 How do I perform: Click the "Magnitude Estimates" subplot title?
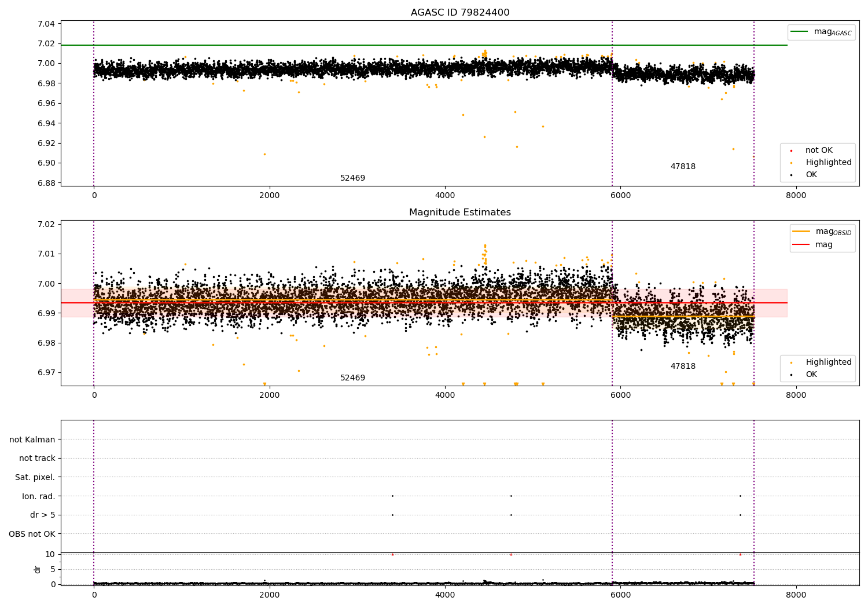[460, 213]
